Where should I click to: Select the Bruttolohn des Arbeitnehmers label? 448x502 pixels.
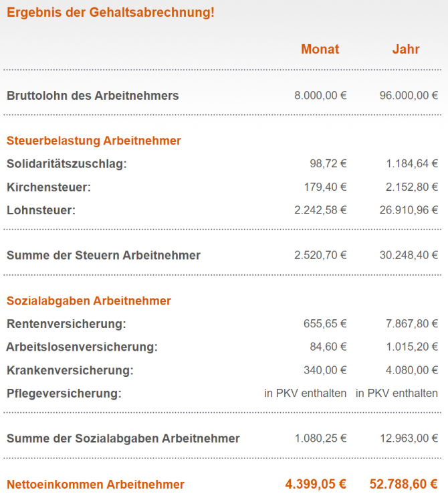point(93,96)
